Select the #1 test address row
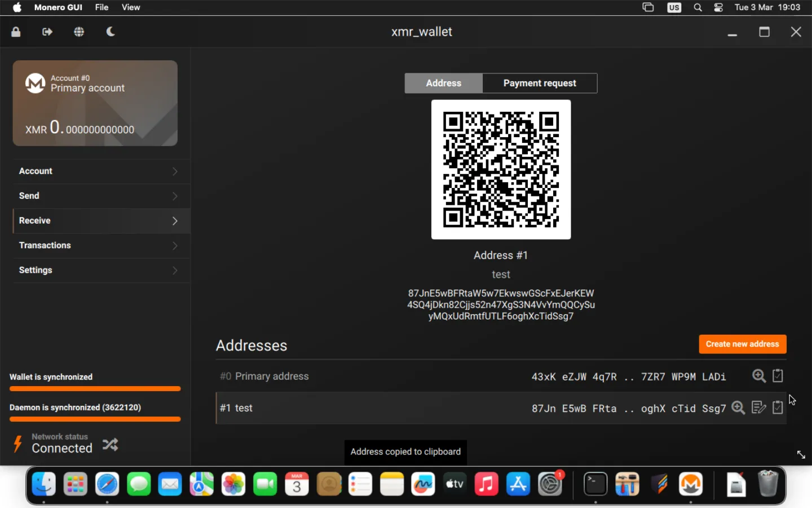This screenshot has width=812, height=508. pyautogui.click(x=501, y=408)
